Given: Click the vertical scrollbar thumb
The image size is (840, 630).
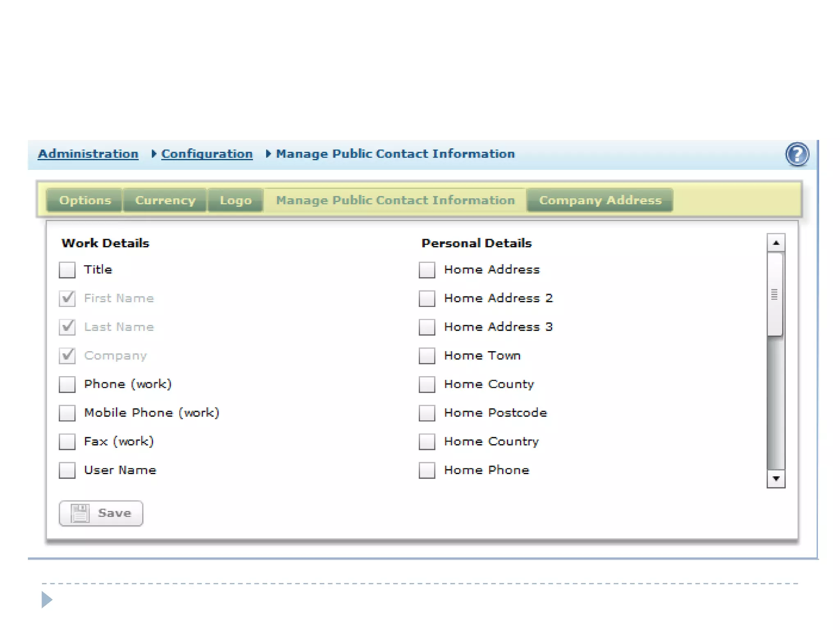Looking at the screenshot, I should tap(775, 294).
